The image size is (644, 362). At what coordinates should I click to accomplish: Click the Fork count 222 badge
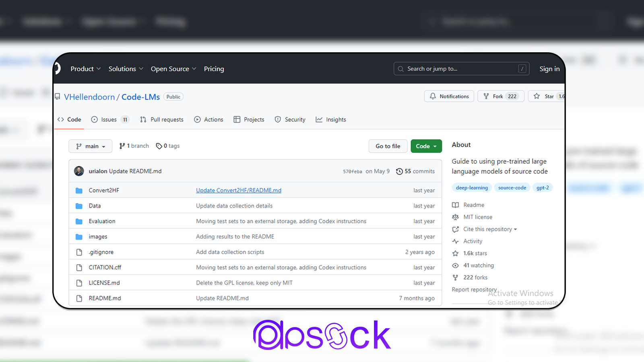(x=512, y=96)
